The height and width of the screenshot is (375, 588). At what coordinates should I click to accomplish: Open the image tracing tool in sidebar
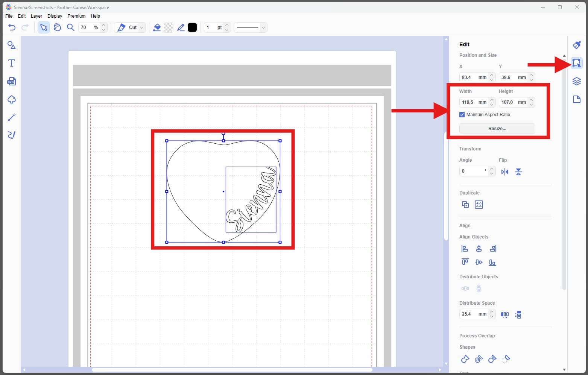pyautogui.click(x=12, y=99)
